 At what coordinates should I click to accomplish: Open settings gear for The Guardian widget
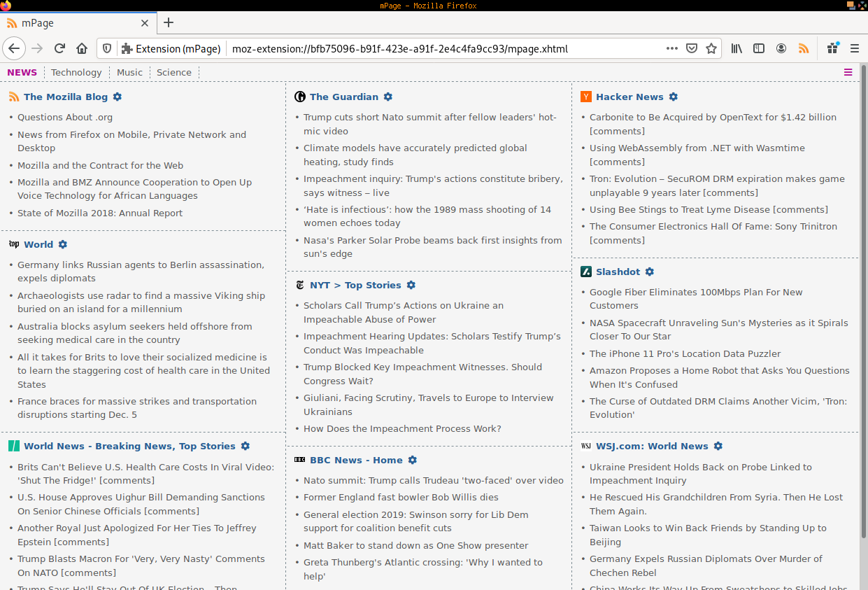coord(388,97)
